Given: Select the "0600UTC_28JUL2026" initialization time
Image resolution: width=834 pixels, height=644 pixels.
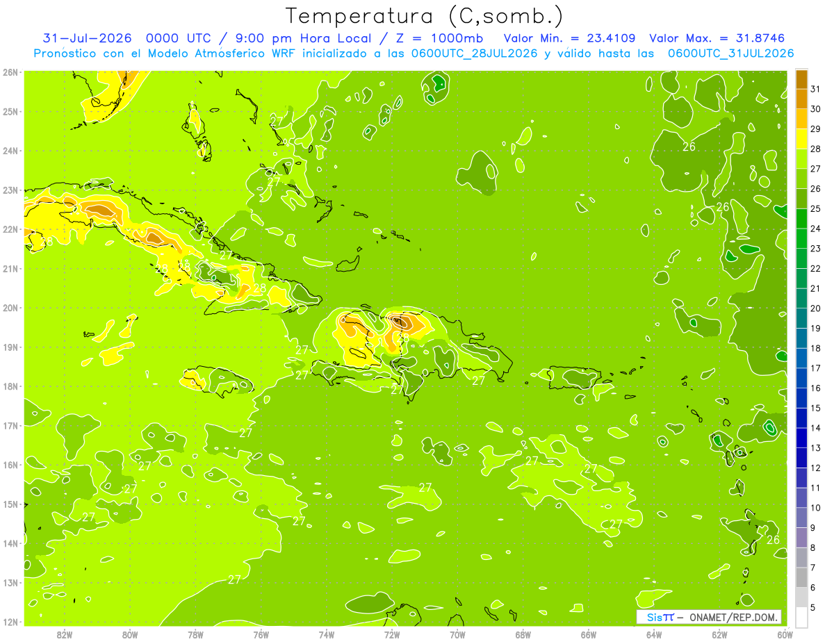Looking at the screenshot, I should tap(473, 53).
